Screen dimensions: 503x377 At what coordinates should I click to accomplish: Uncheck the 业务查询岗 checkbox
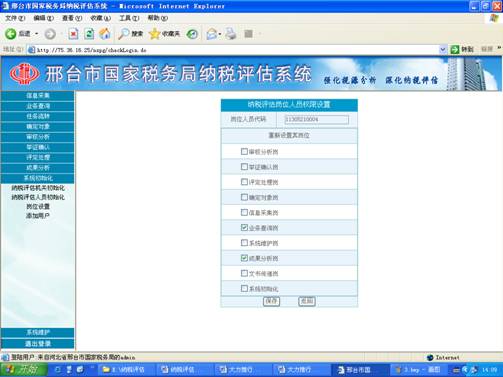click(x=244, y=227)
